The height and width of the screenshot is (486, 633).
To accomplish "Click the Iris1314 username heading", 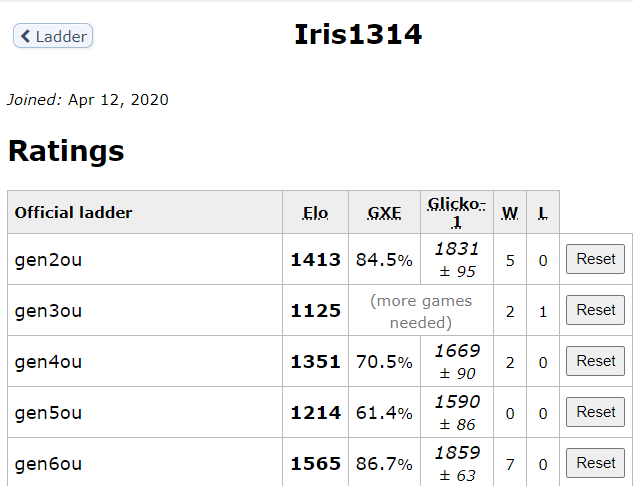I will (358, 34).
